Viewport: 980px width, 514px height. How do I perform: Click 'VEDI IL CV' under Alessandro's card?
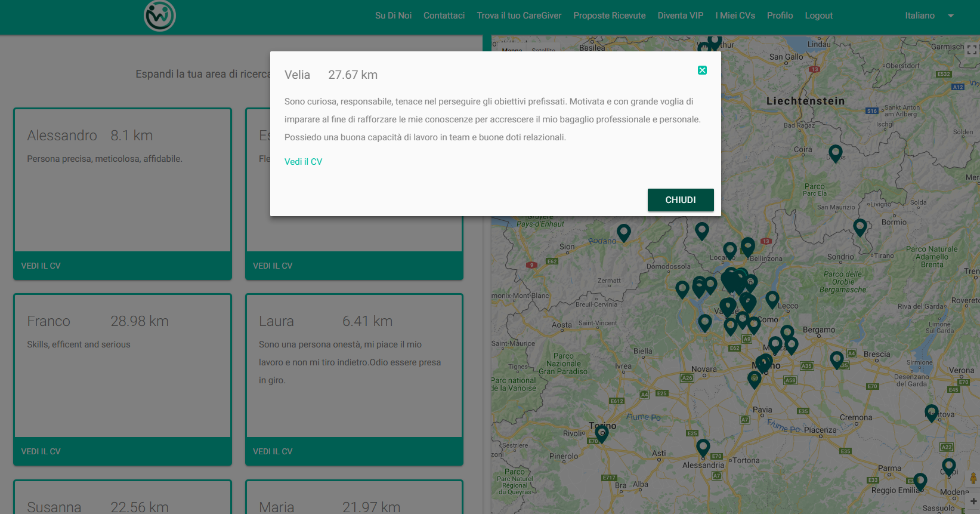click(x=41, y=266)
